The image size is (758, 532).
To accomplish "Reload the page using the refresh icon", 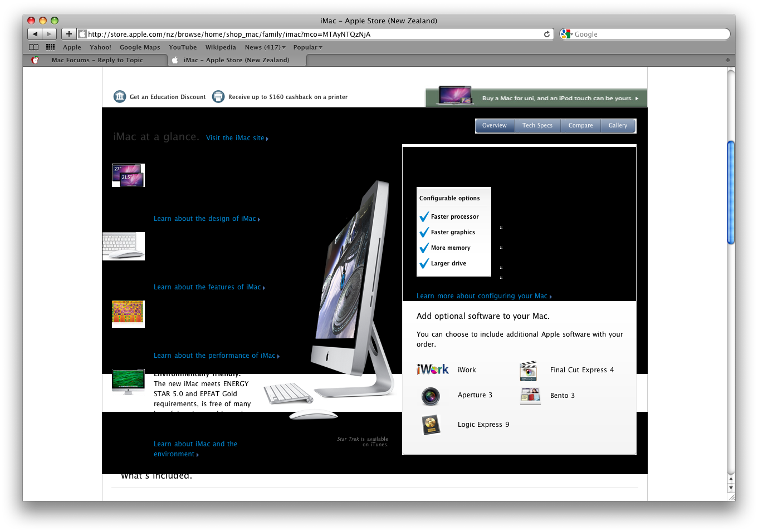I will pyautogui.click(x=547, y=34).
